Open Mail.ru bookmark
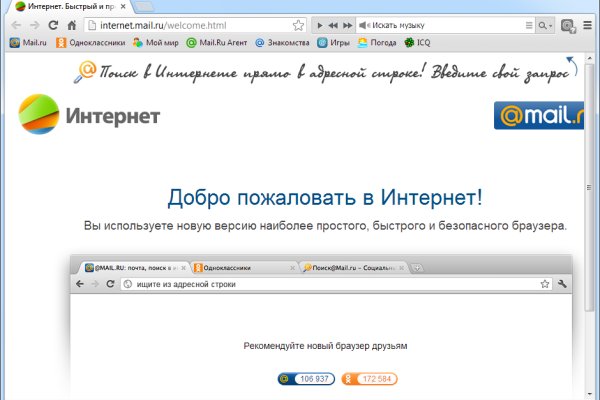This screenshot has height=400, width=600. (x=28, y=43)
